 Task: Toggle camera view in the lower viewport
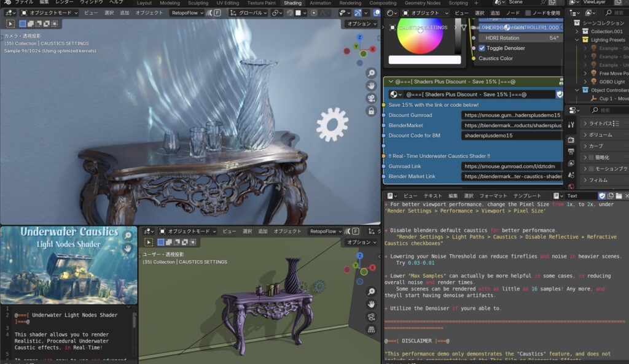click(x=372, y=317)
